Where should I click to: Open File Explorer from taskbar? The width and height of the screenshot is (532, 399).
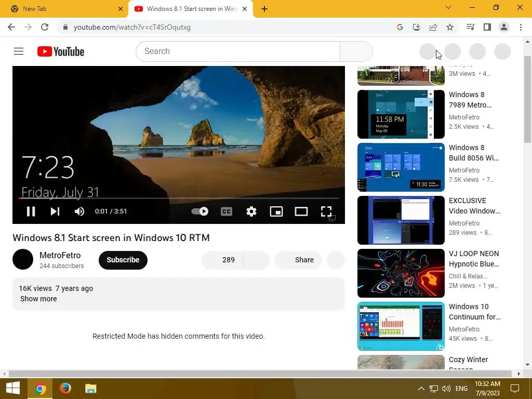coord(90,388)
